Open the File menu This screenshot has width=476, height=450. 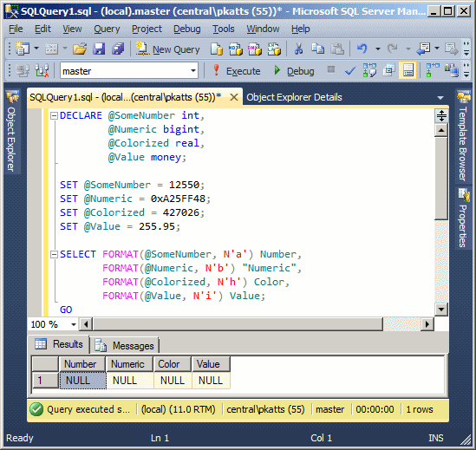tap(16, 29)
